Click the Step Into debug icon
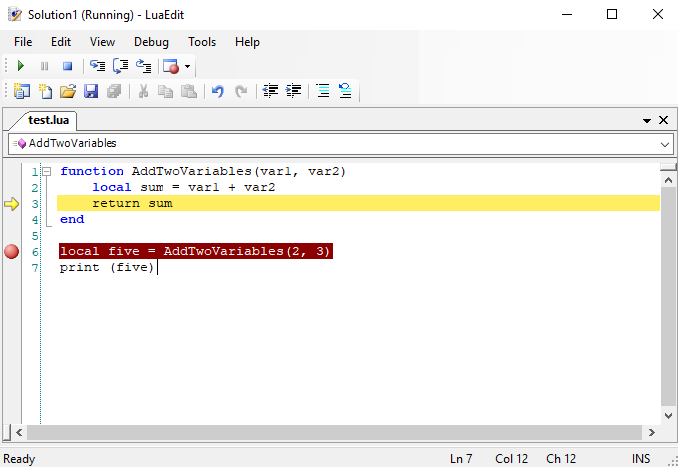The width and height of the screenshot is (678, 467). click(97, 66)
